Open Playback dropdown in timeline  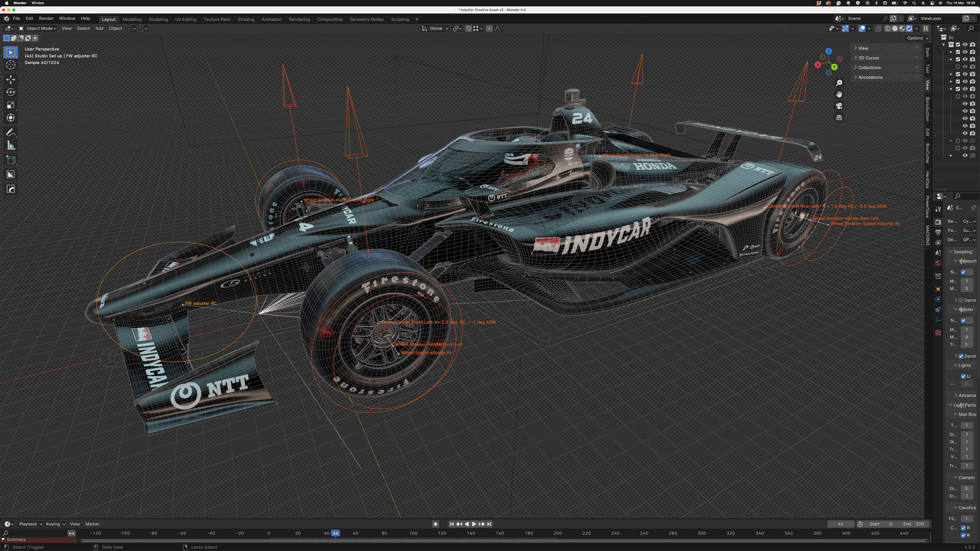[x=31, y=524]
